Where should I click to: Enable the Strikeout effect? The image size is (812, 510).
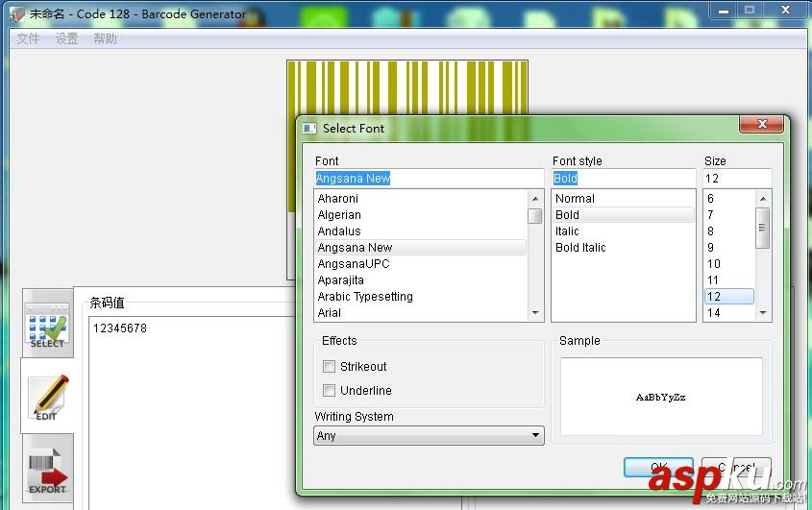pos(329,367)
